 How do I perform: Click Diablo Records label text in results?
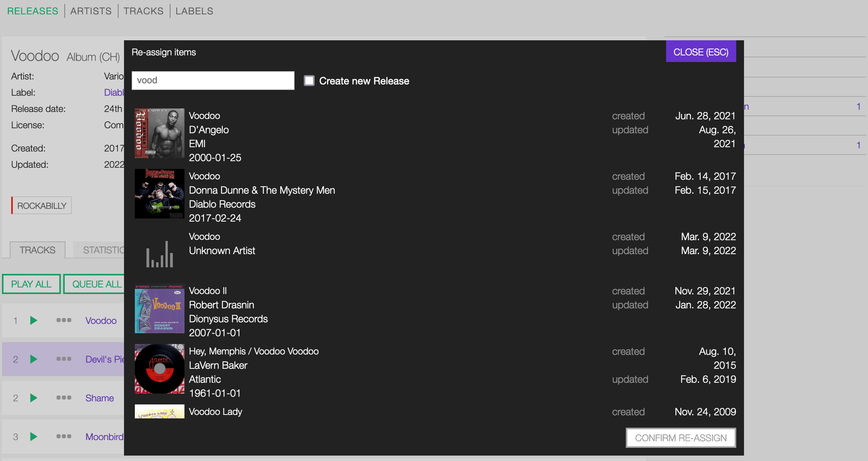click(x=222, y=204)
